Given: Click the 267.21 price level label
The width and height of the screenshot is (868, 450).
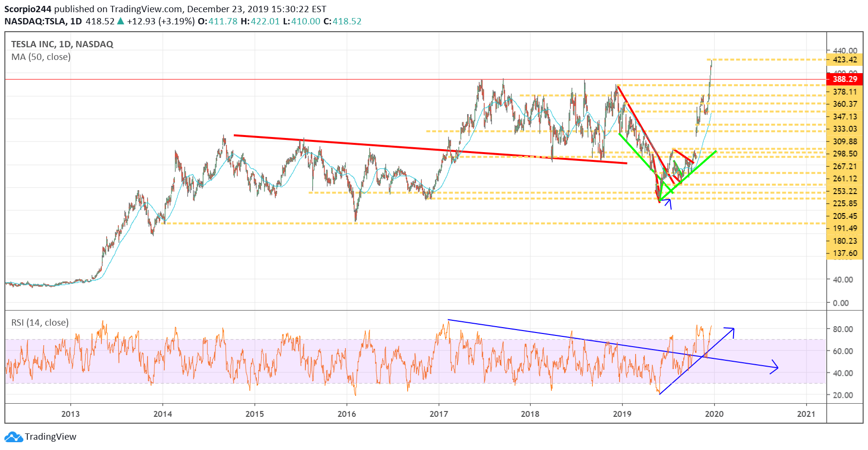Looking at the screenshot, I should point(845,166).
